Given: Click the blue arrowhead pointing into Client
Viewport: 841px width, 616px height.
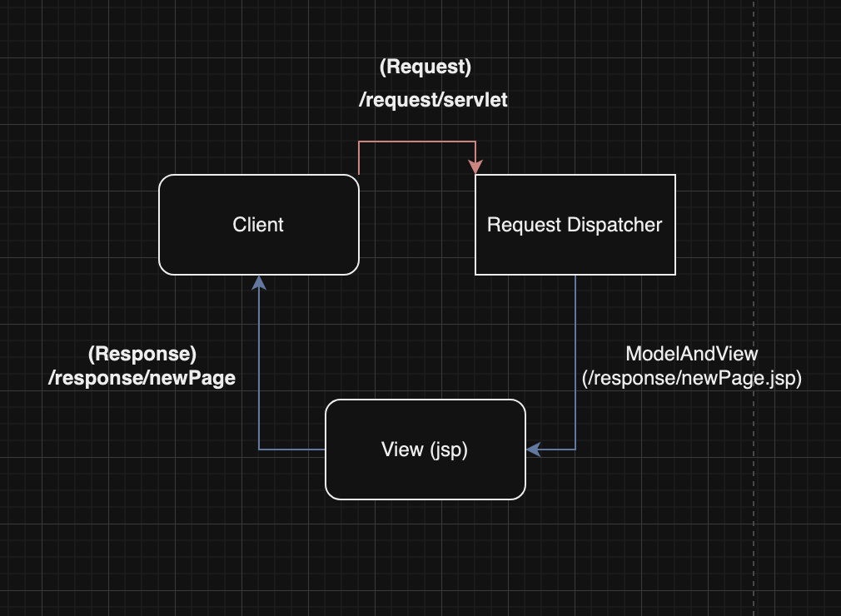Looking at the screenshot, I should coord(259,282).
